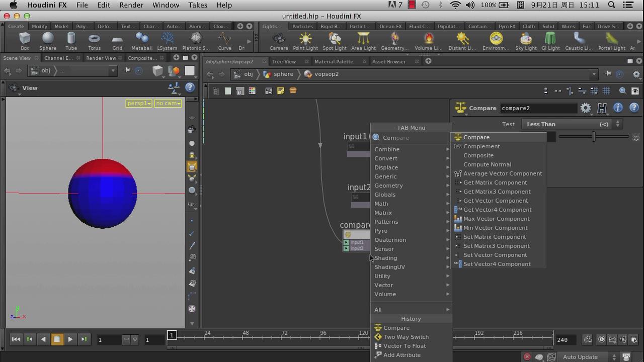The width and height of the screenshot is (644, 362).
Task: Expand the Volume submenu
Action: click(x=411, y=294)
